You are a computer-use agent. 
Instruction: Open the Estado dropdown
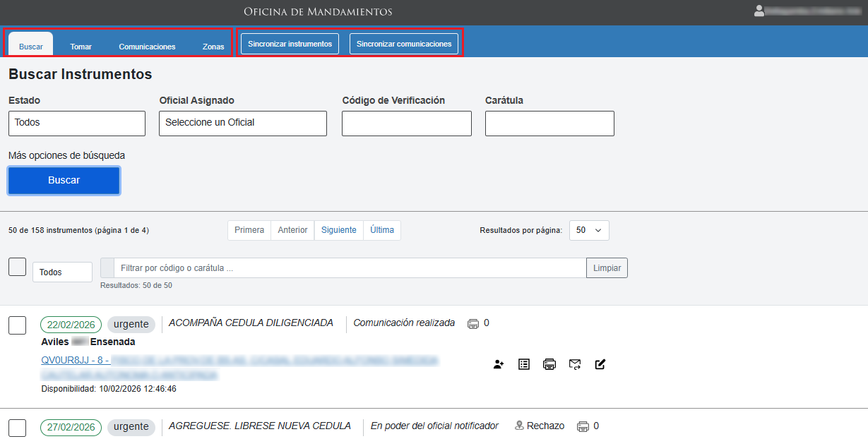coord(77,123)
